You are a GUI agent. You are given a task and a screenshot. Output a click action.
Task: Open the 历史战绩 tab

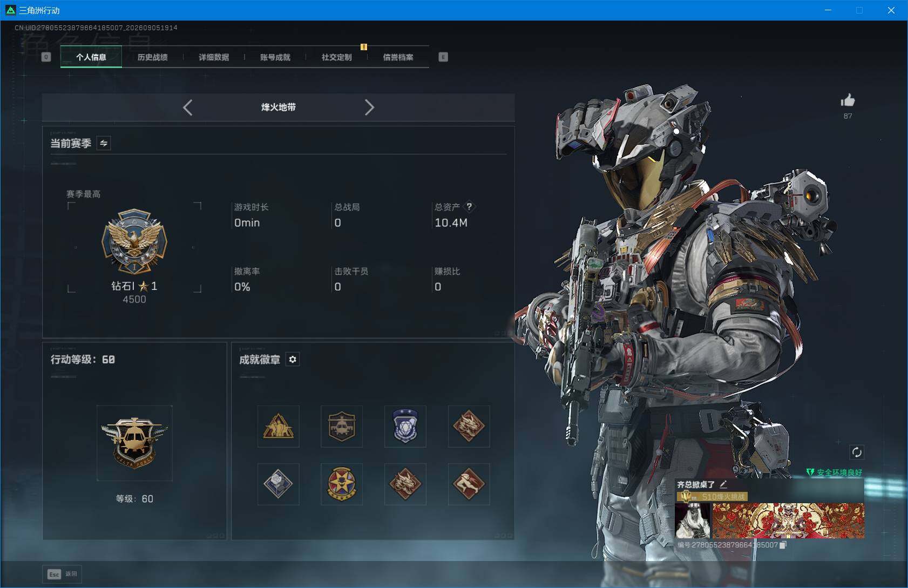click(152, 57)
